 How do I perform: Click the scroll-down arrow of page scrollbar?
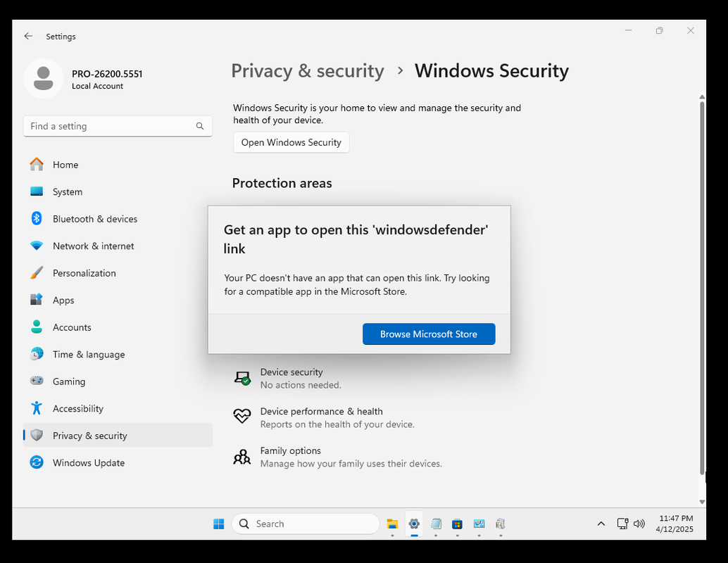[x=701, y=502]
